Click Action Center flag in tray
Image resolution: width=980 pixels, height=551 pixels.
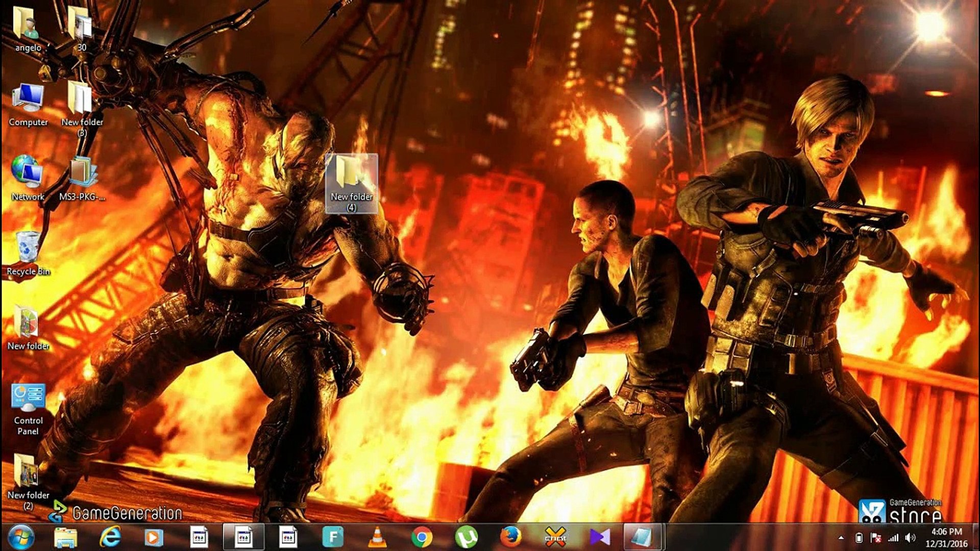coord(876,538)
